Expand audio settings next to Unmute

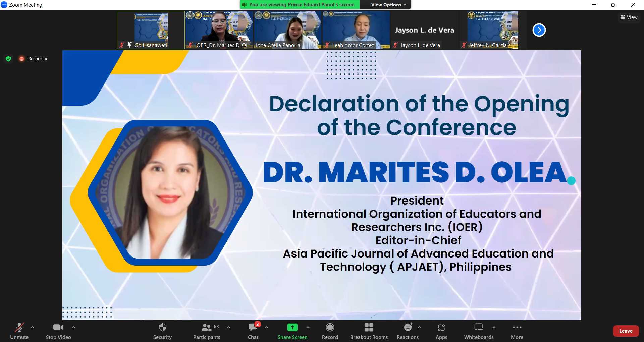click(32, 328)
